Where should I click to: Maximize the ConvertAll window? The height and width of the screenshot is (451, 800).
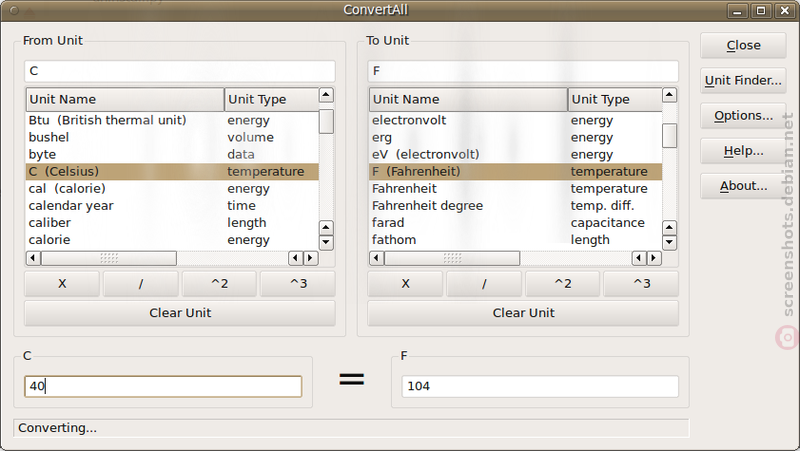point(761,10)
